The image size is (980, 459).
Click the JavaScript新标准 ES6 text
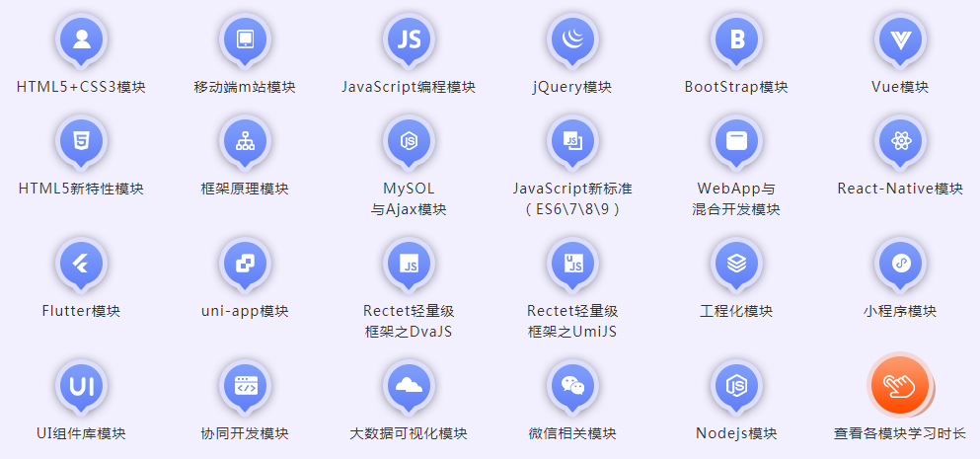[x=572, y=198]
